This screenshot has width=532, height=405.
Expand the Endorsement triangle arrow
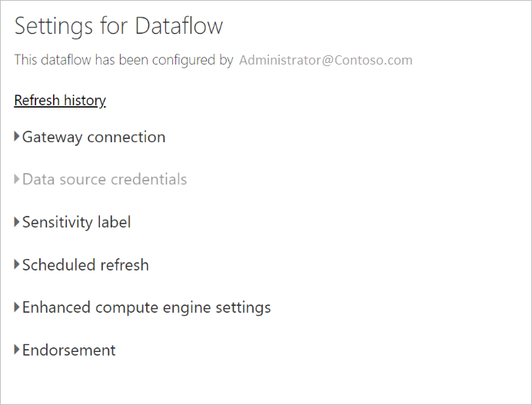coord(18,350)
